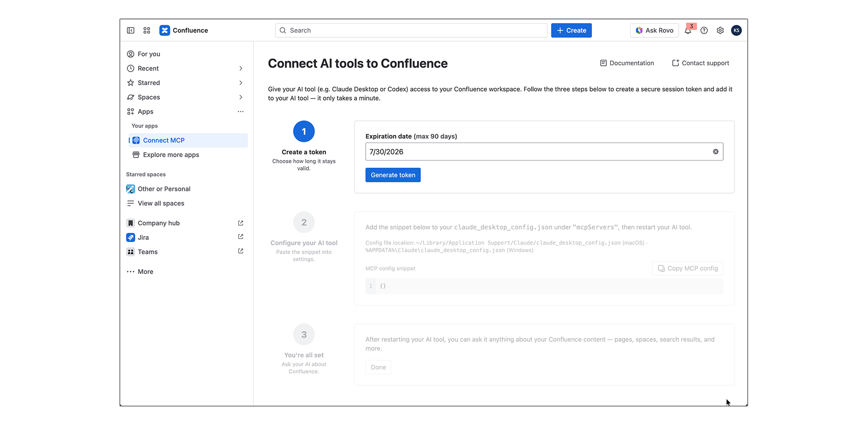This screenshot has height=425, width=868.
Task: Open the Other or Personal space
Action: [x=164, y=189]
